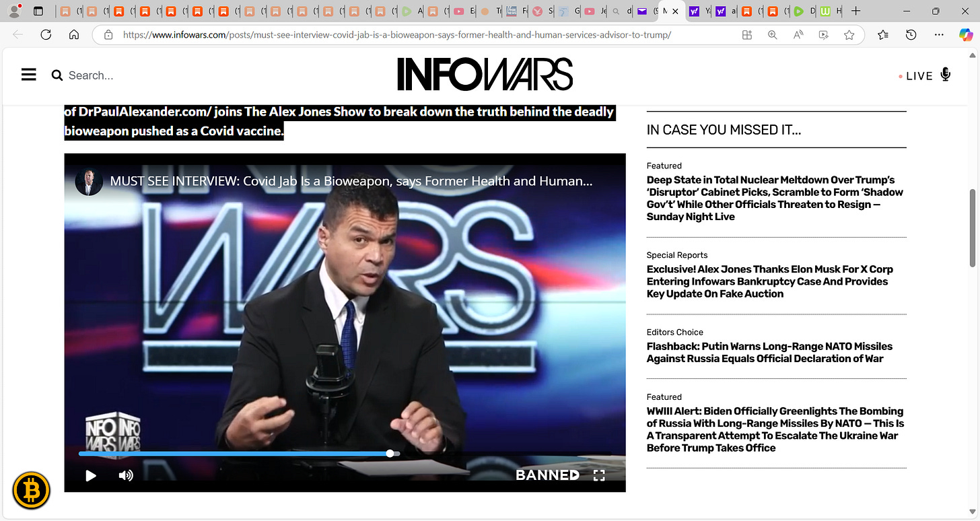Screen dimensions: 980x521
Task: Click the magnifier search icon on Infowars
Action: [x=57, y=75]
